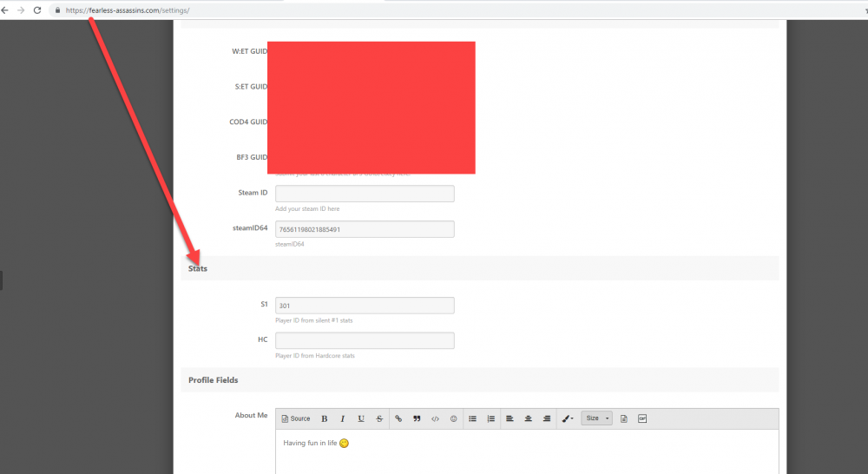The width and height of the screenshot is (868, 474).
Task: Click the browser forward arrow
Action: pyautogui.click(x=21, y=10)
